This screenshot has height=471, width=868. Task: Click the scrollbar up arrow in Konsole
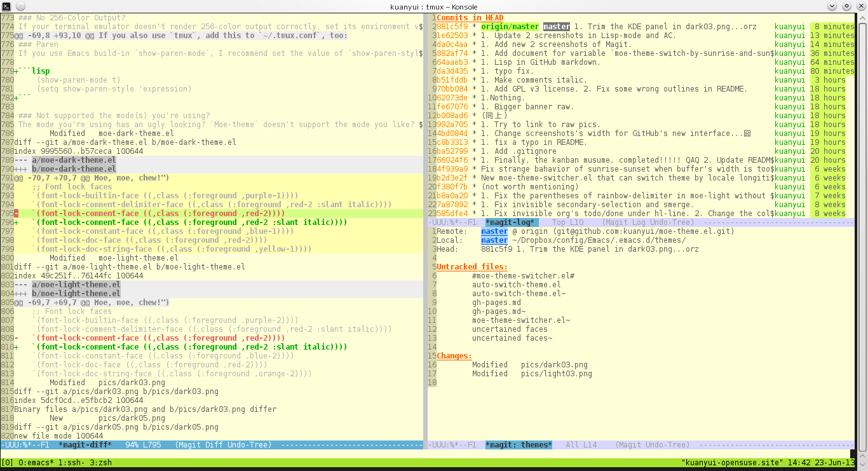click(x=862, y=18)
